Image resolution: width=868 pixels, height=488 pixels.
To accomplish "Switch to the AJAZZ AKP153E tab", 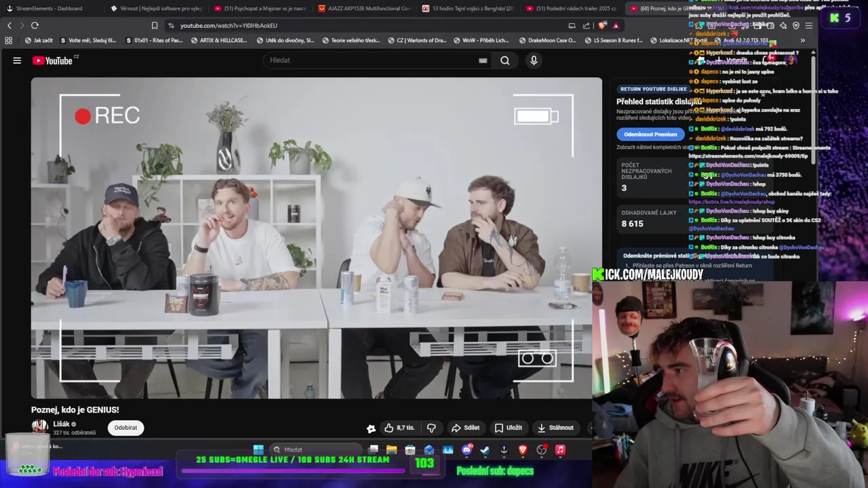I will coord(364,8).
